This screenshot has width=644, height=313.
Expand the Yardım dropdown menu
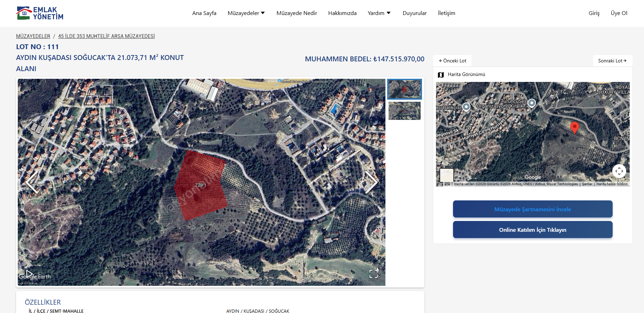pos(379,13)
